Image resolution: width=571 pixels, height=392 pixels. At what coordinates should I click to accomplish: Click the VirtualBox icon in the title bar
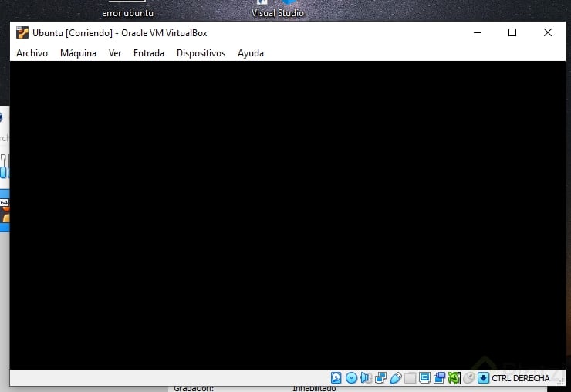click(x=22, y=32)
